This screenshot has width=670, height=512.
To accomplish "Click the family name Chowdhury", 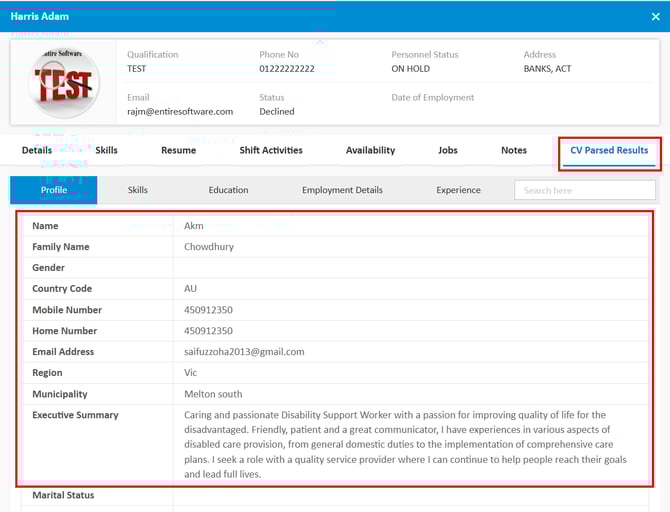I will (x=209, y=247).
